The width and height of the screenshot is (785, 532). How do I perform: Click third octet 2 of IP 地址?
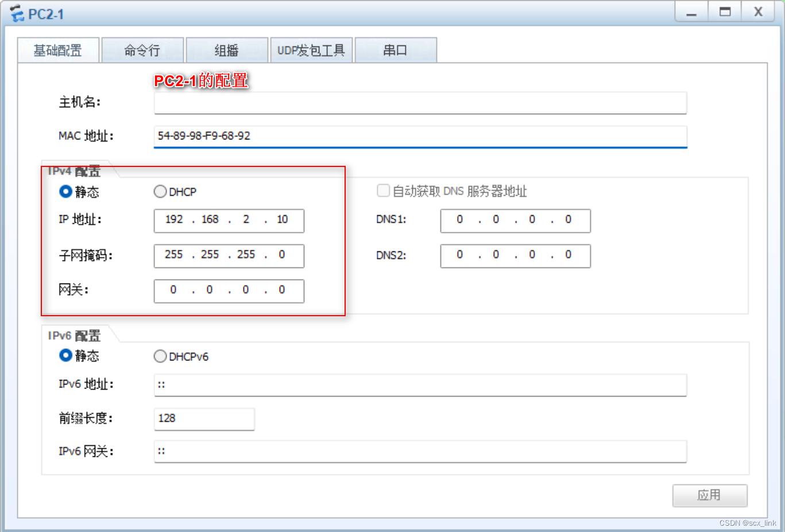coord(246,220)
